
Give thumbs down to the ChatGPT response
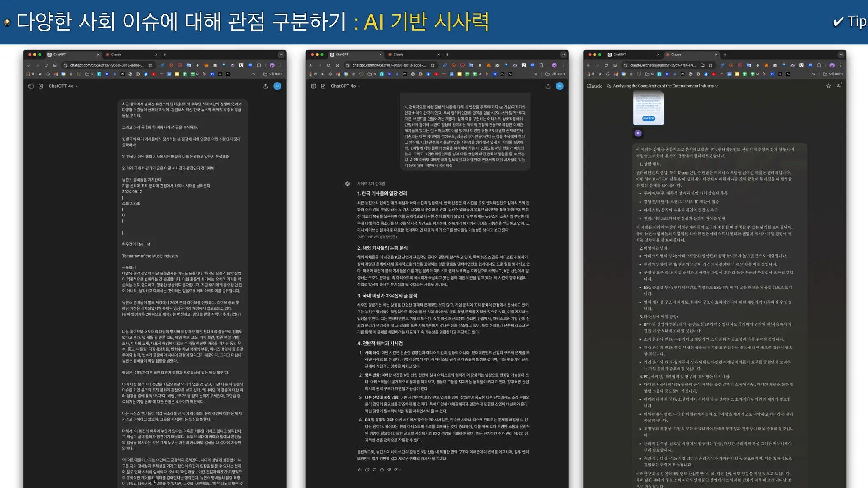pos(389,469)
